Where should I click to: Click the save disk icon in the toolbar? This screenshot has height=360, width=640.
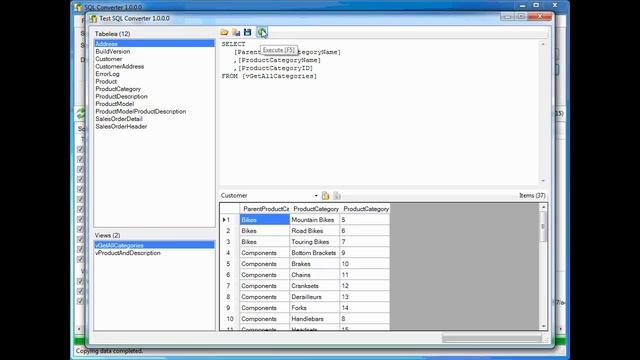(x=247, y=32)
